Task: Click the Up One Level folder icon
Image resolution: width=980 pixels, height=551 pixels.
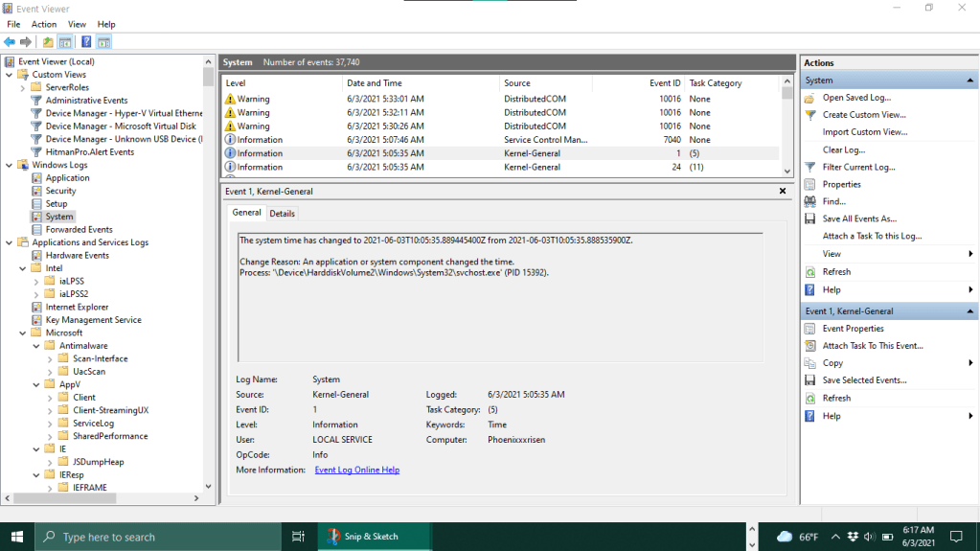Action: coord(48,42)
